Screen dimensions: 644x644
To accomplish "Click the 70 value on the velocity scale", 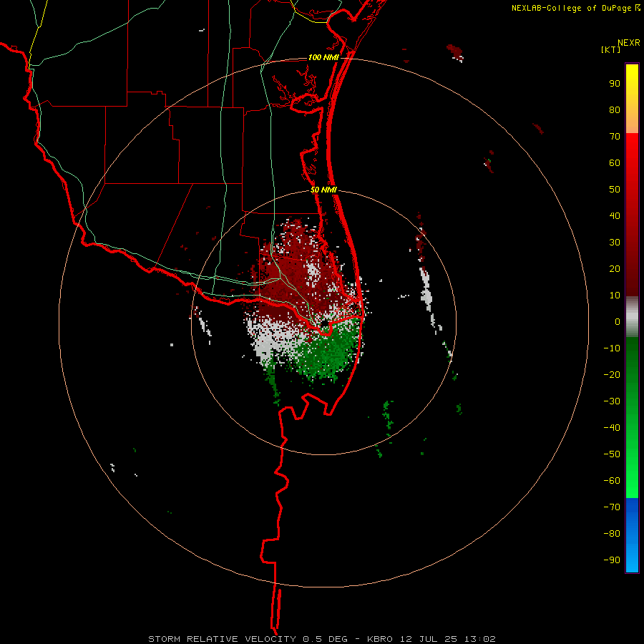I will [615, 137].
